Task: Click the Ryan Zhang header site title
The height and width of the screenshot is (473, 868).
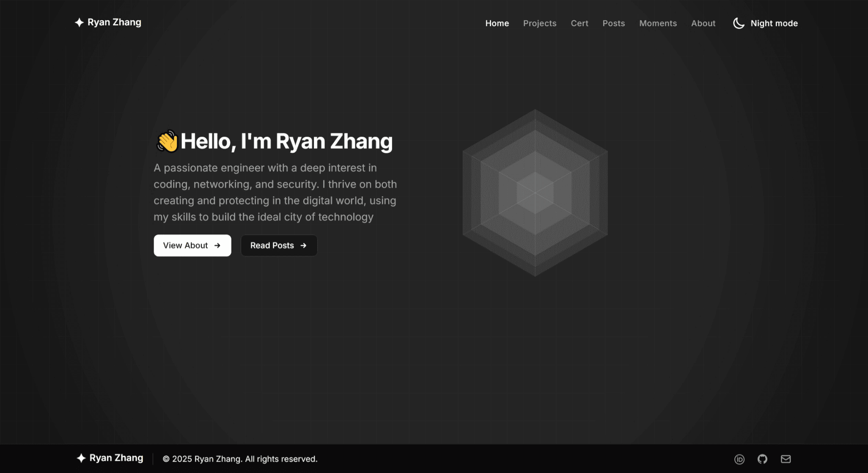Action: [x=114, y=22]
